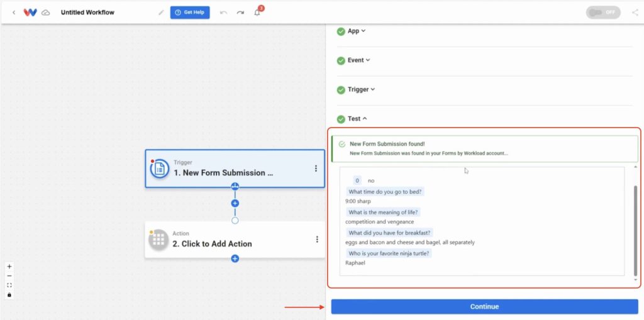Click the grid icon on action node

[x=158, y=240]
